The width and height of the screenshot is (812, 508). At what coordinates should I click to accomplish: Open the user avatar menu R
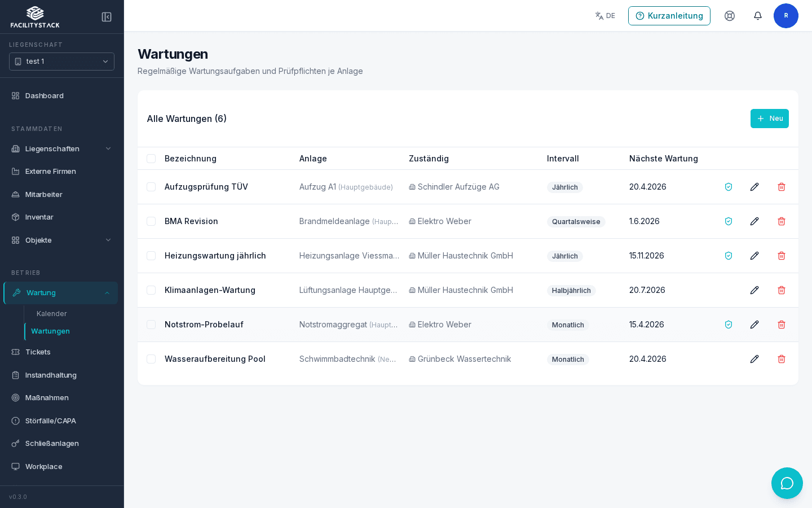[x=786, y=16]
